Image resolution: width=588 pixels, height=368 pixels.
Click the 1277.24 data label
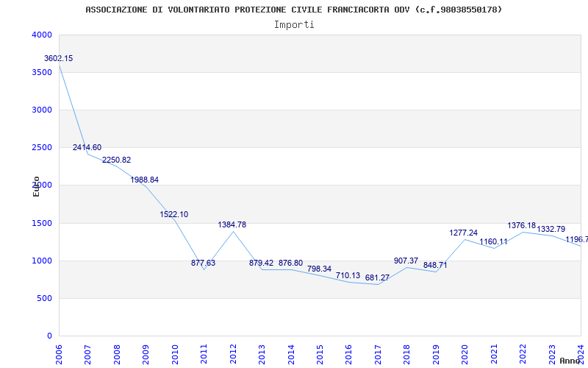[464, 233]
